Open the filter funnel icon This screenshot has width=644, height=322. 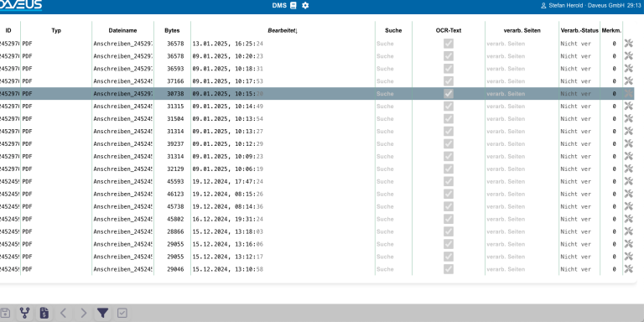click(102, 314)
